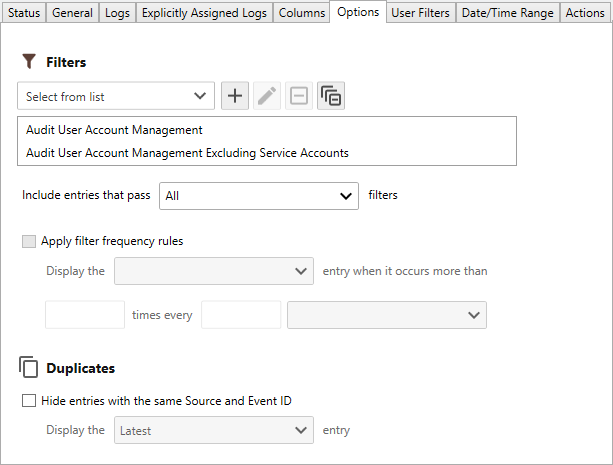Open the User Filters tab
Screen dimensions: 613x465
click(x=420, y=13)
